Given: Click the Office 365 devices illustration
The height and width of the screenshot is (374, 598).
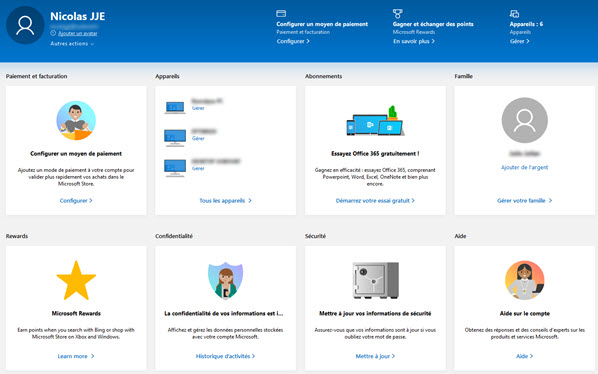Looking at the screenshot, I should (x=375, y=121).
